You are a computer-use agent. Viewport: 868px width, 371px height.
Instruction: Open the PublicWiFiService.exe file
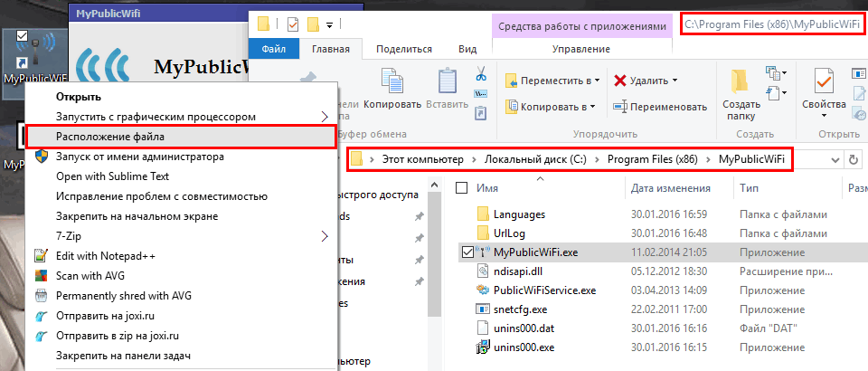pyautogui.click(x=544, y=290)
